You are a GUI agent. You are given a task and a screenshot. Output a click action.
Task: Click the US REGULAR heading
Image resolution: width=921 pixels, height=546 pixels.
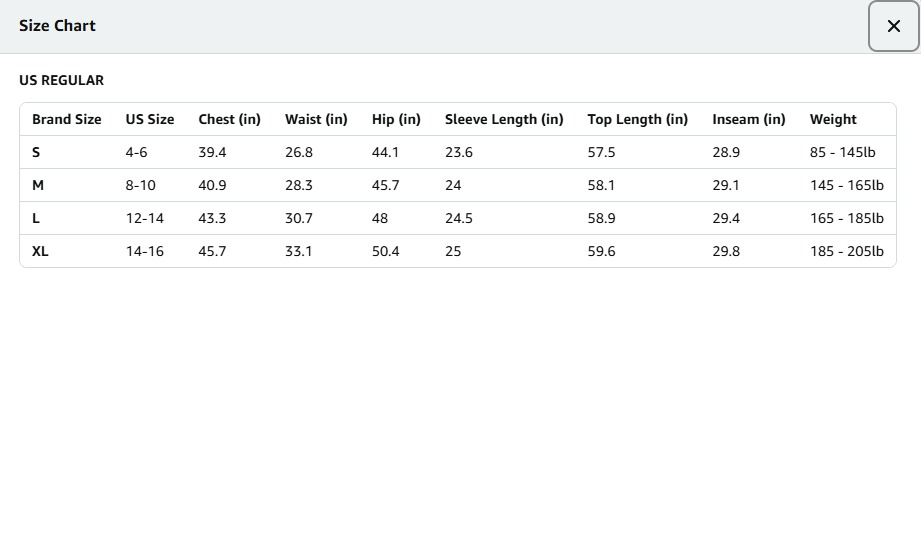[61, 80]
